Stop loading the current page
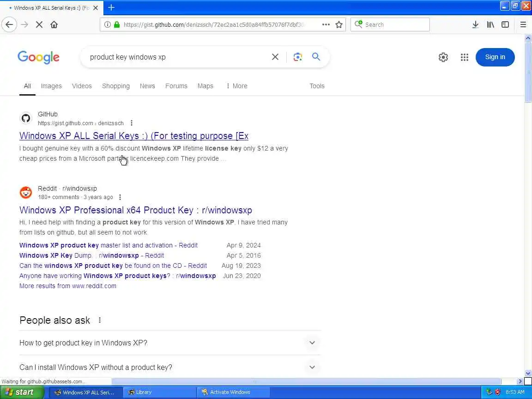This screenshot has width=532, height=399. pos(39,24)
